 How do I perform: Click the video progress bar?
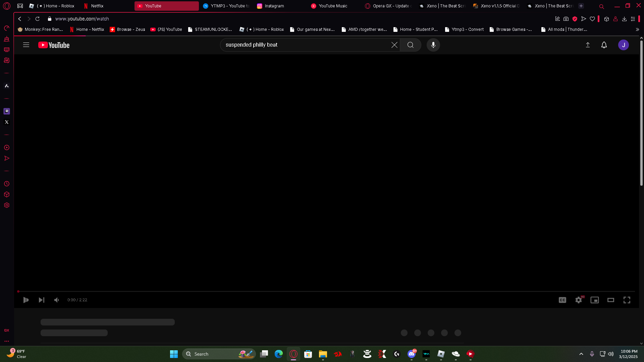click(326, 291)
